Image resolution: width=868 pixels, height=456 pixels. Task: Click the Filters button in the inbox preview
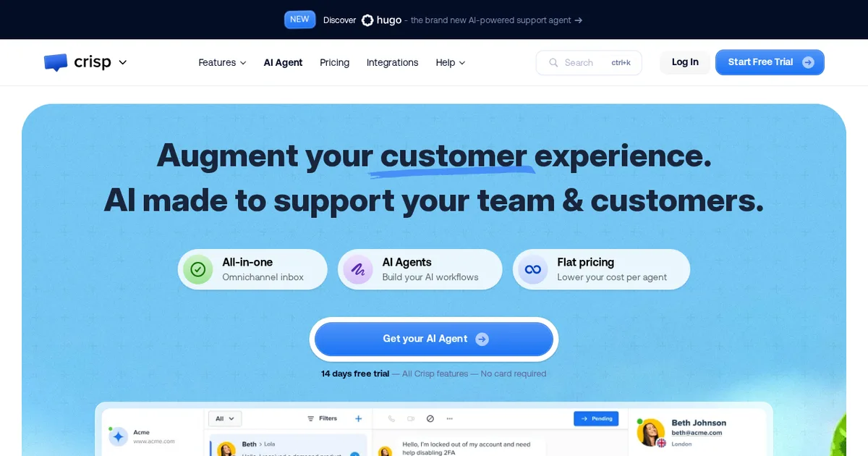tap(323, 418)
